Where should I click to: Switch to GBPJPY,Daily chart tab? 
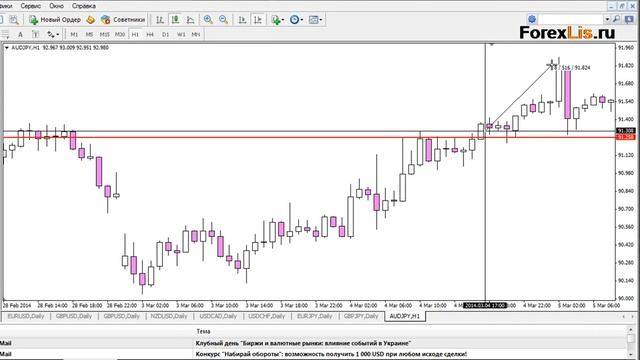[361, 316]
